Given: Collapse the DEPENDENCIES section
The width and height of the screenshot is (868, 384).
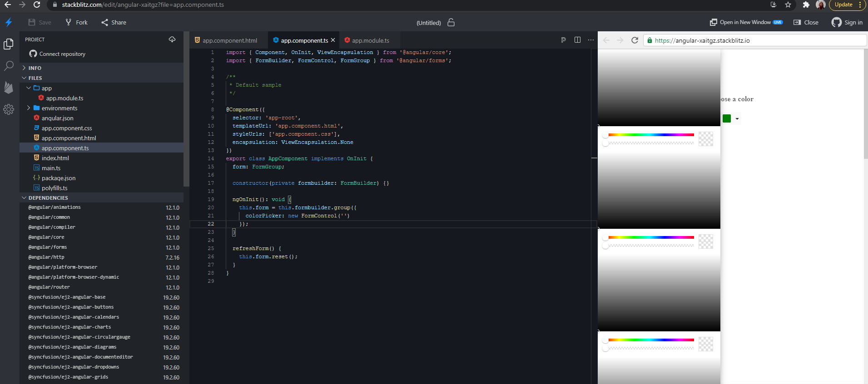Looking at the screenshot, I should [48, 198].
